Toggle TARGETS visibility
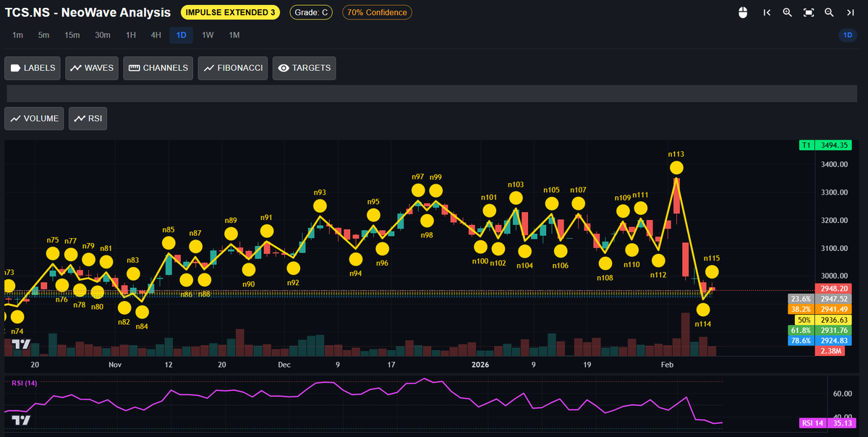The image size is (868, 437). (305, 68)
